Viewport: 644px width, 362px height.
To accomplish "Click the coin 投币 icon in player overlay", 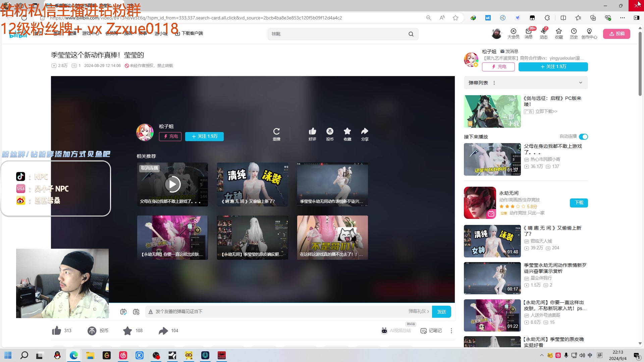I will (330, 131).
